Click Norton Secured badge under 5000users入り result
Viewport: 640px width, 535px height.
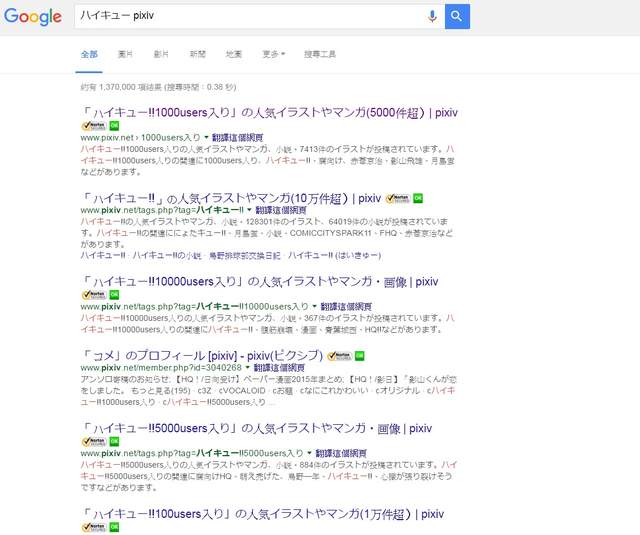pos(94,442)
